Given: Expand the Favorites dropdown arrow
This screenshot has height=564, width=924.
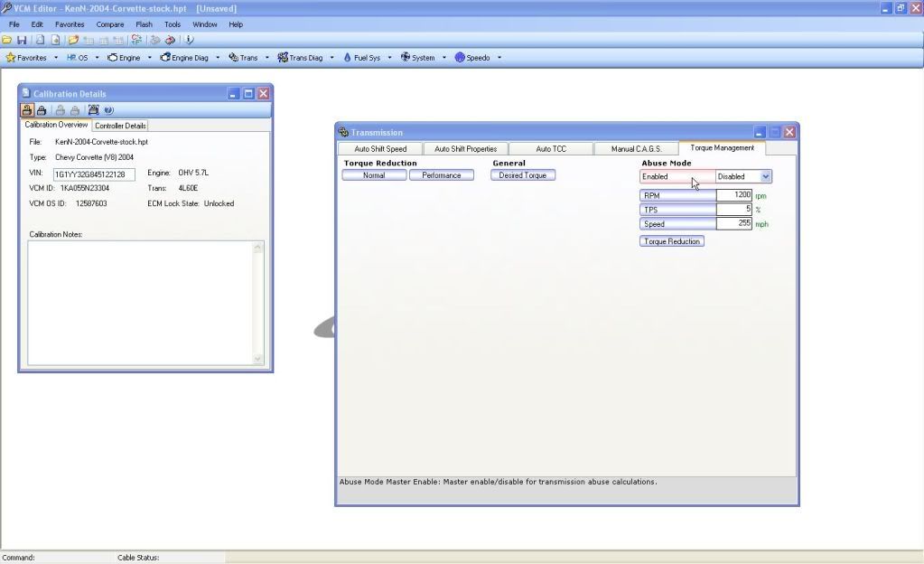Looking at the screenshot, I should coord(56,58).
